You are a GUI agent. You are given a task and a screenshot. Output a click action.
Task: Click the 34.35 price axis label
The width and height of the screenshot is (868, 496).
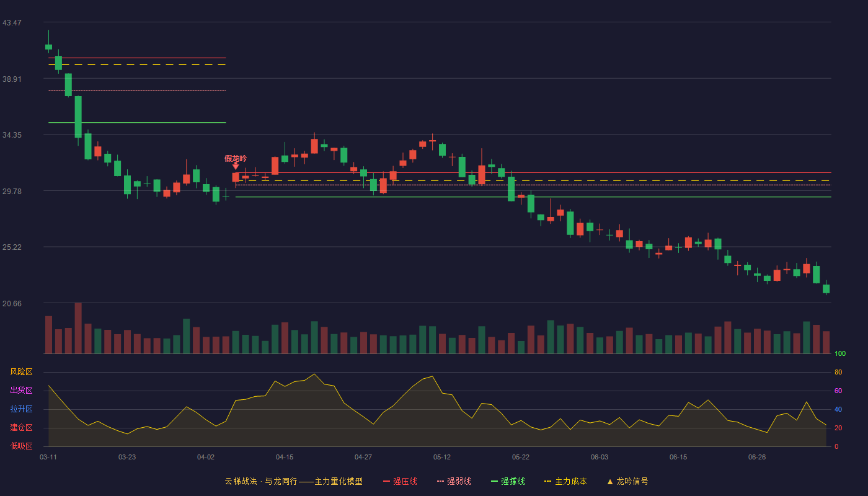[12, 135]
